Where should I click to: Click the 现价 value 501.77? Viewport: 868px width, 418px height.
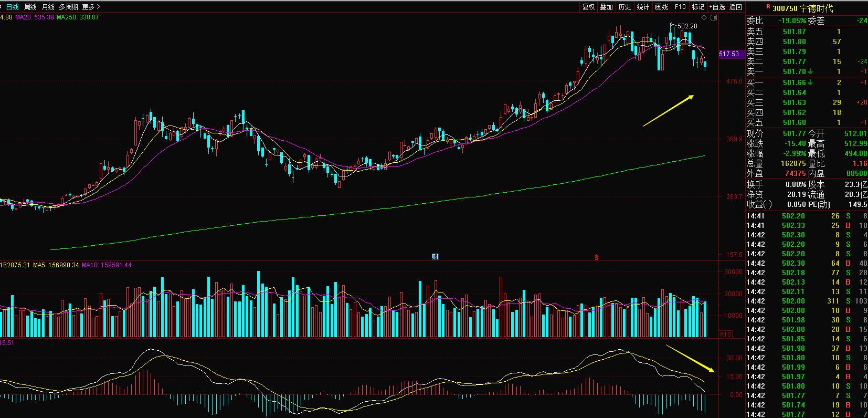point(794,133)
